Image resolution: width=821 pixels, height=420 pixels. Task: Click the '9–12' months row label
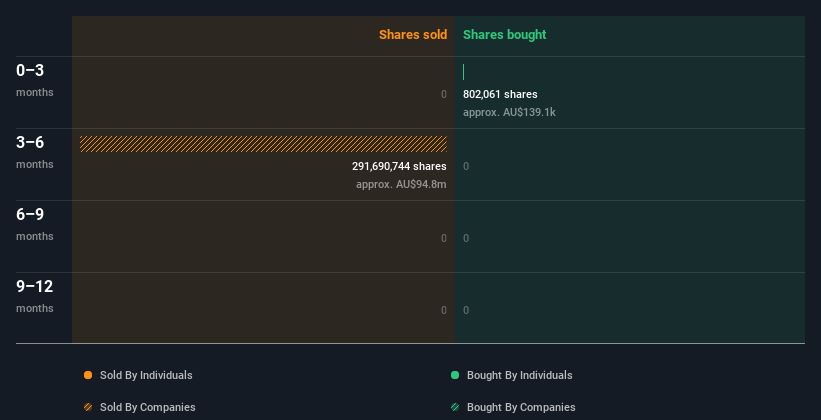pos(35,286)
